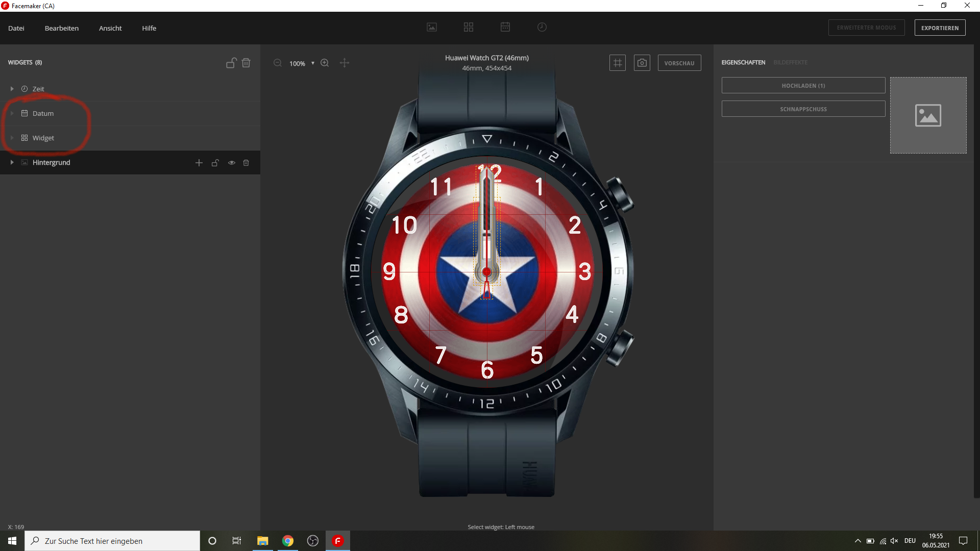Open the Datei menu

tap(16, 28)
